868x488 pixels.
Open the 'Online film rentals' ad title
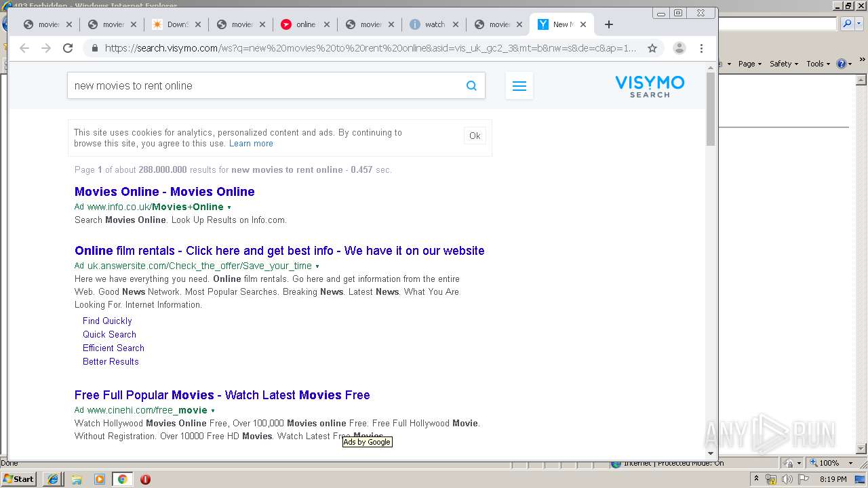(279, 251)
